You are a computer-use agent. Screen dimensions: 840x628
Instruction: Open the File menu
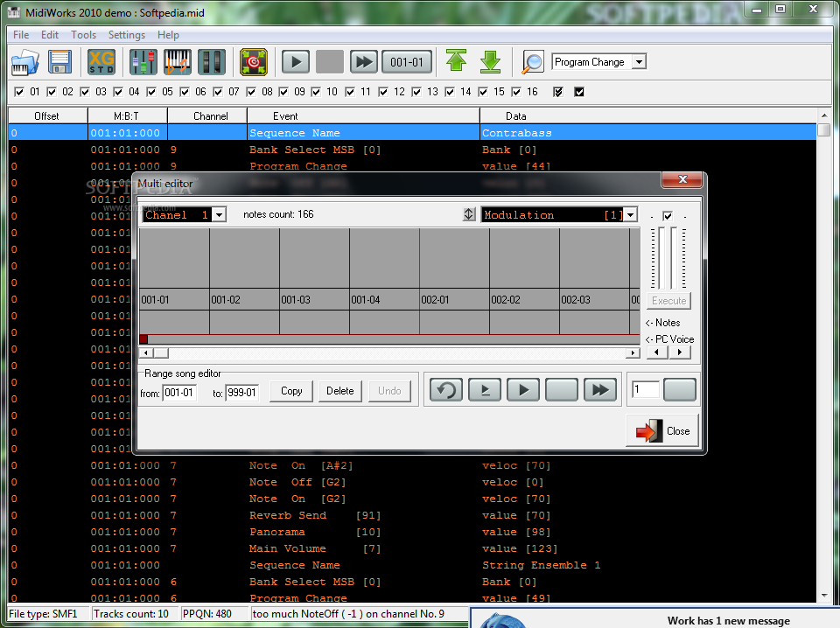point(21,35)
